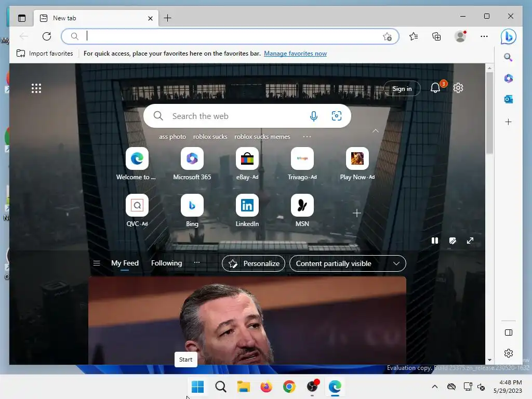Open taskbar Search icon
532x399 pixels.
coord(220,387)
